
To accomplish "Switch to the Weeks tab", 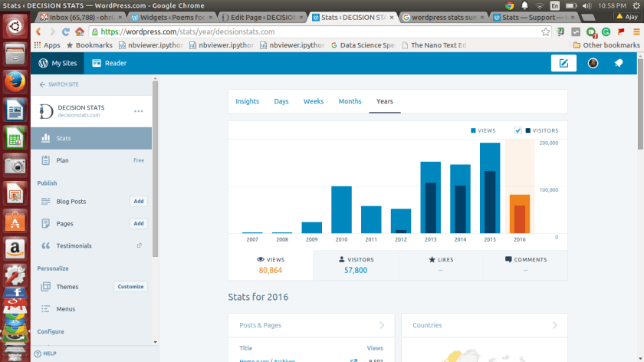I will pyautogui.click(x=314, y=101).
